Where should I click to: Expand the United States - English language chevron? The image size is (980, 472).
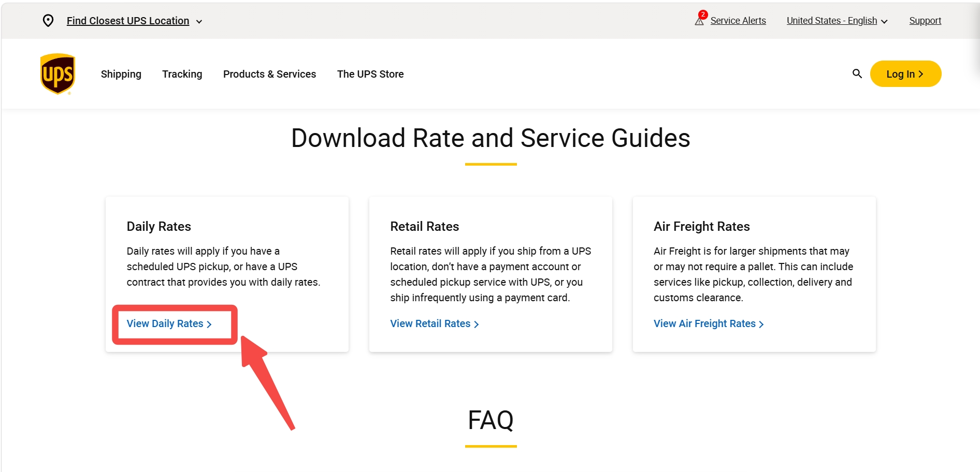[884, 22]
